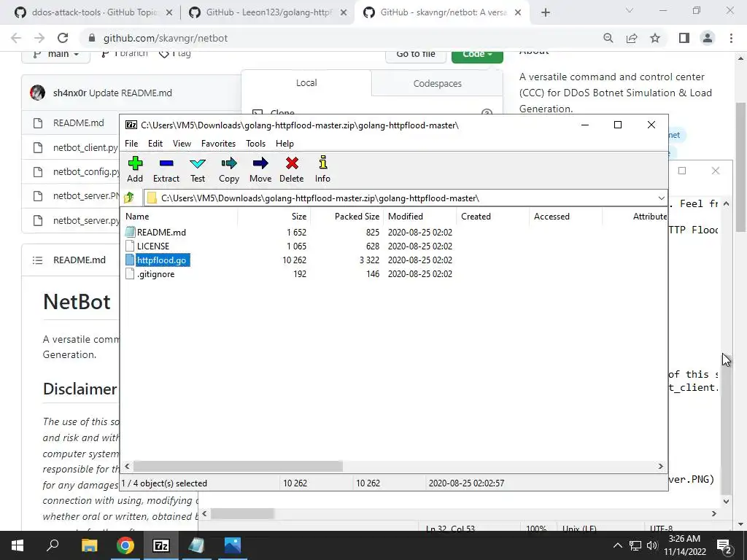Image resolution: width=747 pixels, height=560 pixels.
Task: Sort by the Created column header
Action: pos(476,216)
